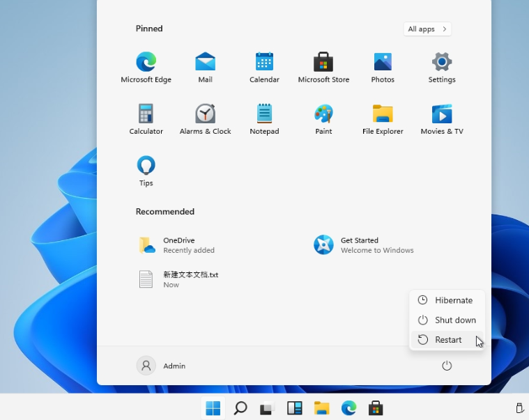Expand the All apps list

tap(427, 29)
